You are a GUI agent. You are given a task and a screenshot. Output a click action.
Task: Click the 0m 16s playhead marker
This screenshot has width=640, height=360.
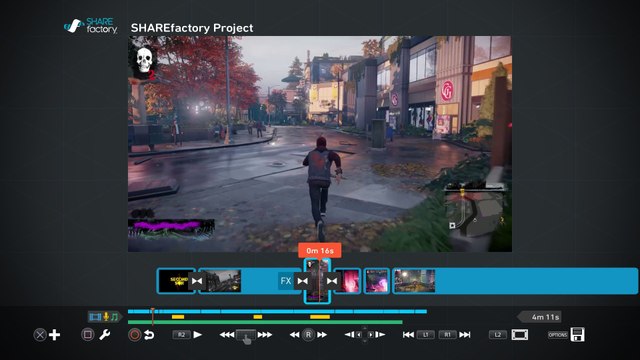(320, 251)
